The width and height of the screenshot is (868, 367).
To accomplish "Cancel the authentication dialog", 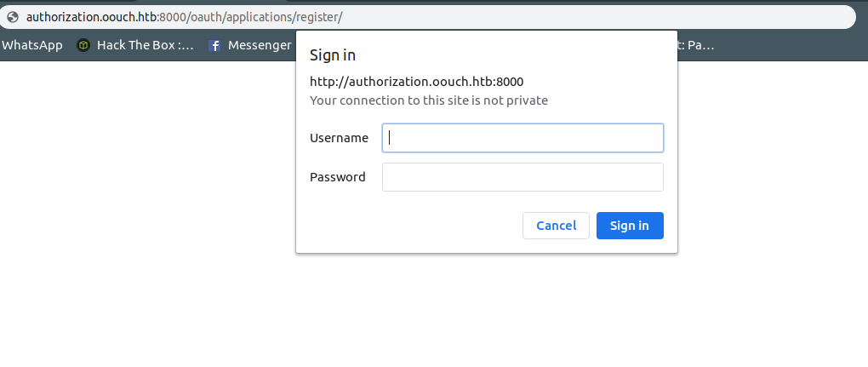I will (556, 226).
